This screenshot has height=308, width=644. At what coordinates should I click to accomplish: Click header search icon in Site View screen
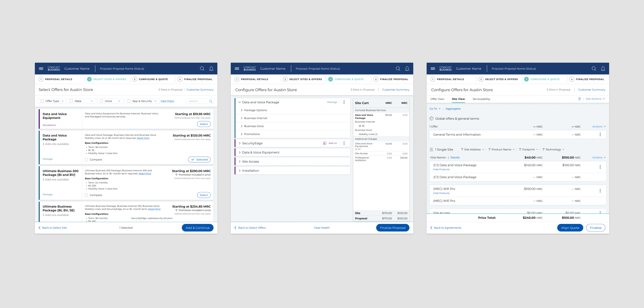pyautogui.click(x=594, y=68)
